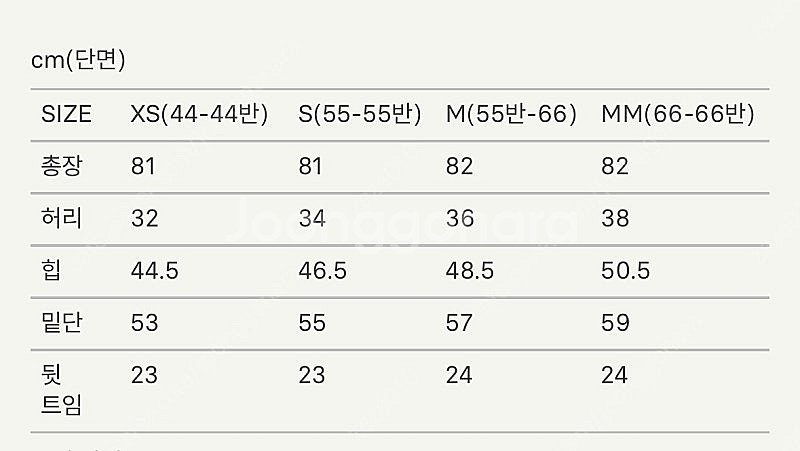This screenshot has height=451, width=800.
Task: Click the 뒷트임 row label
Action: click(62, 390)
